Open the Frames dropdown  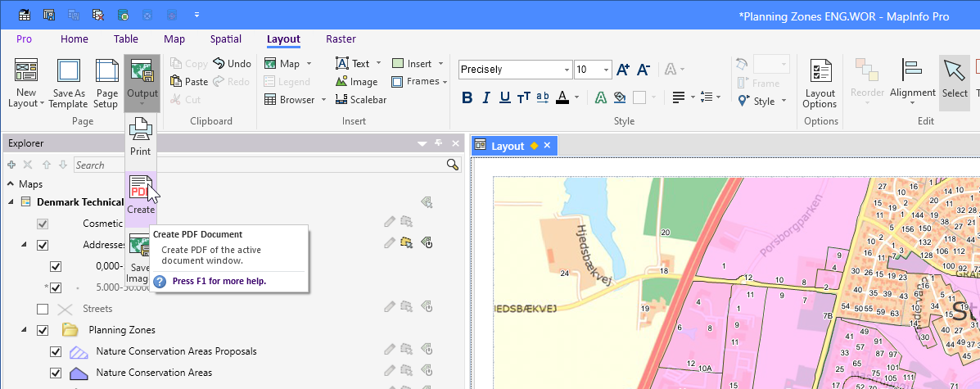pyautogui.click(x=445, y=81)
